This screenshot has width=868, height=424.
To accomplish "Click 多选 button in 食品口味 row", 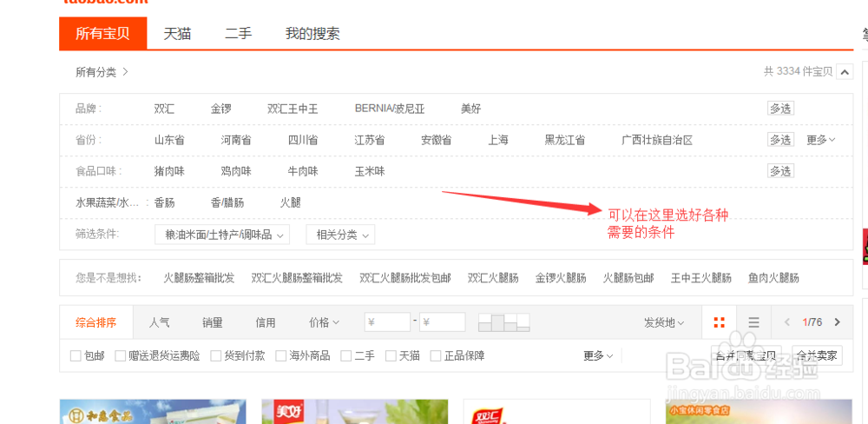I will pyautogui.click(x=780, y=170).
